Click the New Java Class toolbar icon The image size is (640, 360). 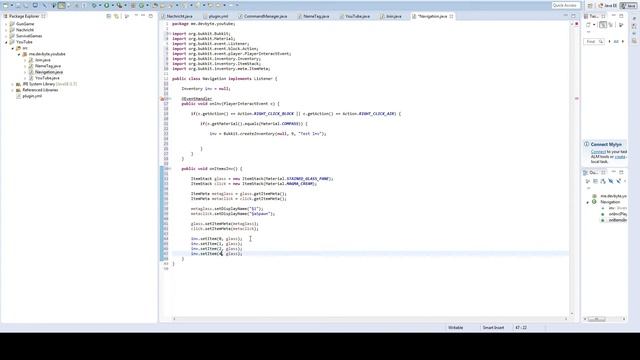click(x=142, y=5)
